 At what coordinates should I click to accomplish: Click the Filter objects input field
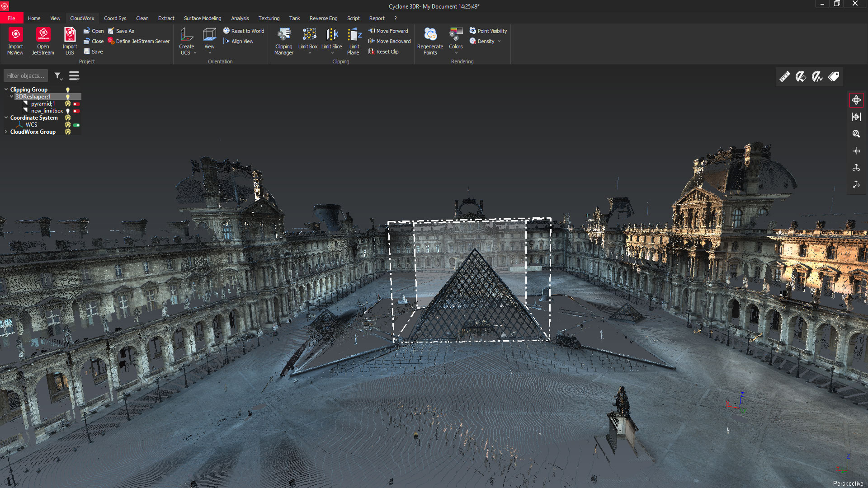point(25,76)
